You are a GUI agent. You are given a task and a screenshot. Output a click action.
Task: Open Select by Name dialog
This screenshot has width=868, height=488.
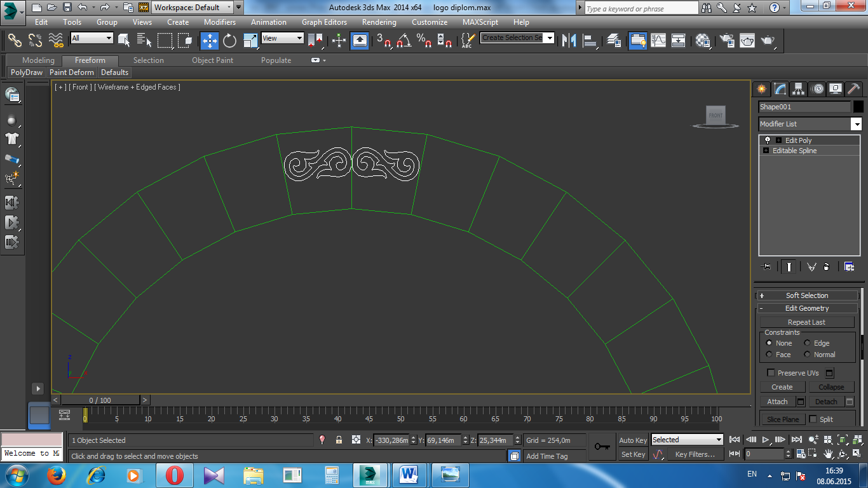click(144, 40)
